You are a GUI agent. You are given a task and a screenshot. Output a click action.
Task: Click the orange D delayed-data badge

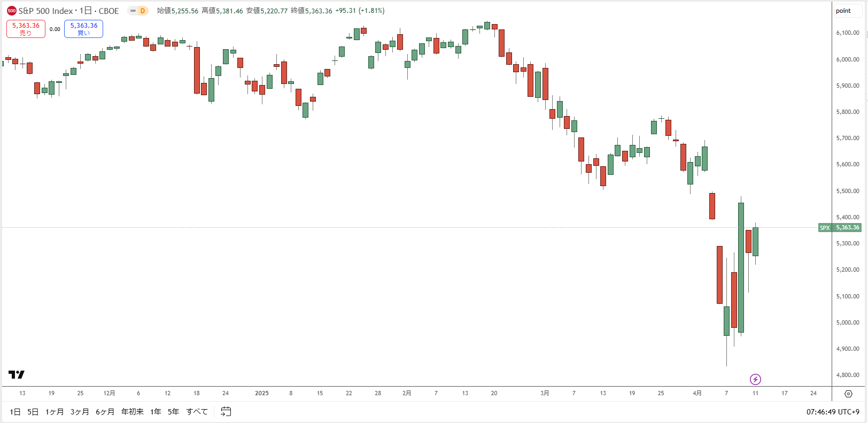tap(143, 11)
